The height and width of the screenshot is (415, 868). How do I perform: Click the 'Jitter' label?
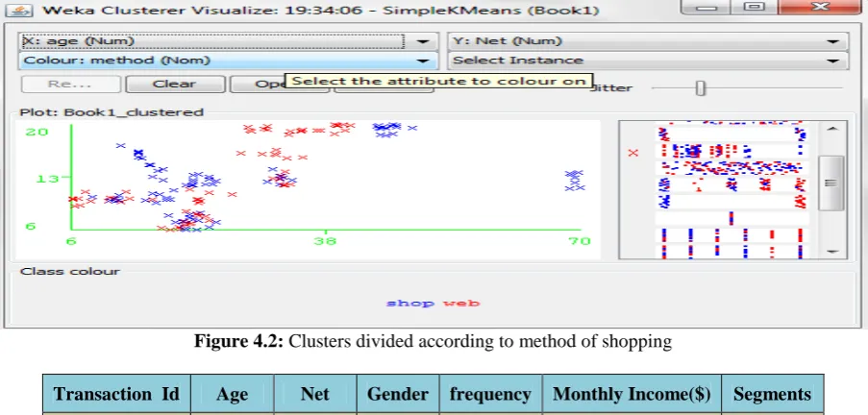coord(611,88)
